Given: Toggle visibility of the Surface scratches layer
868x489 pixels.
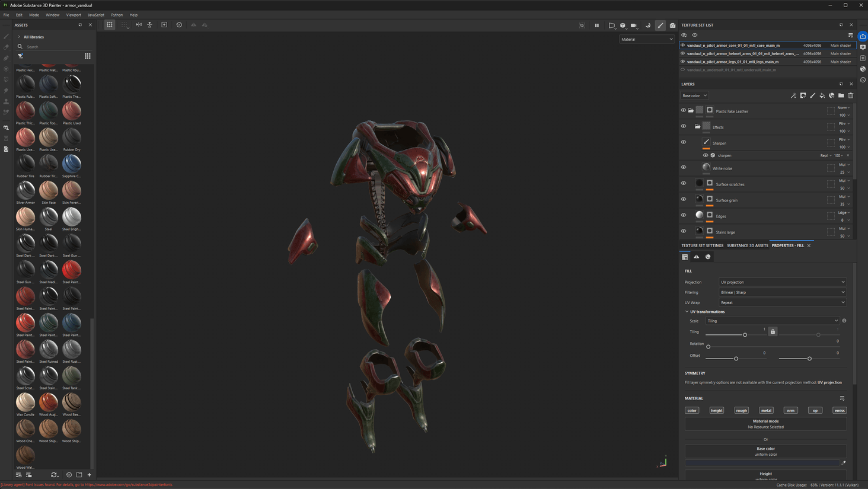Looking at the screenshot, I should [683, 183].
